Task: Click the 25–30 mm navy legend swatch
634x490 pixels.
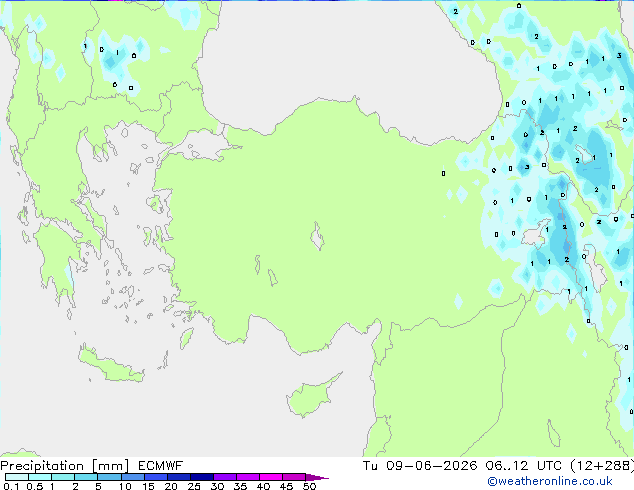Action: point(201,477)
